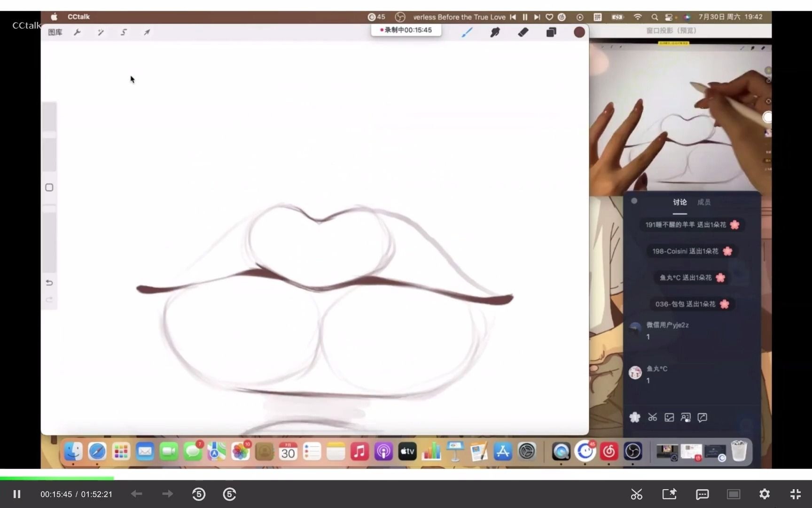Go to the next section arrow
This screenshot has width=812, height=508.
167,494
